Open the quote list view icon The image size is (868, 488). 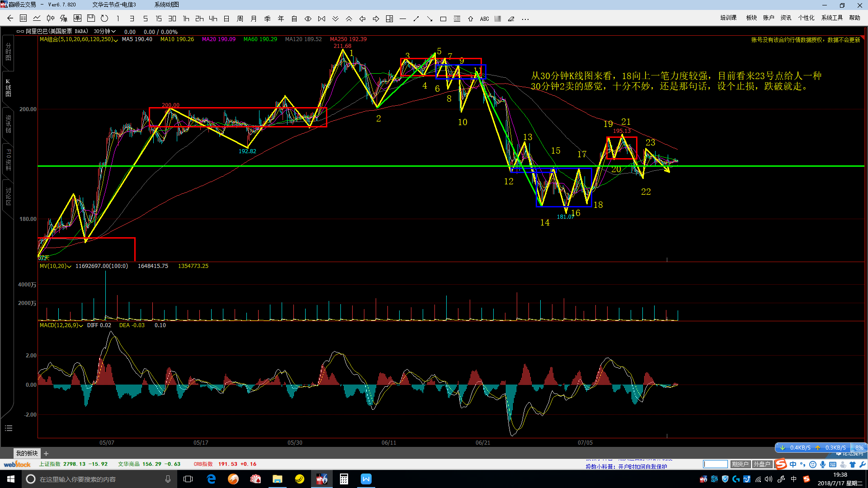pyautogui.click(x=24, y=19)
